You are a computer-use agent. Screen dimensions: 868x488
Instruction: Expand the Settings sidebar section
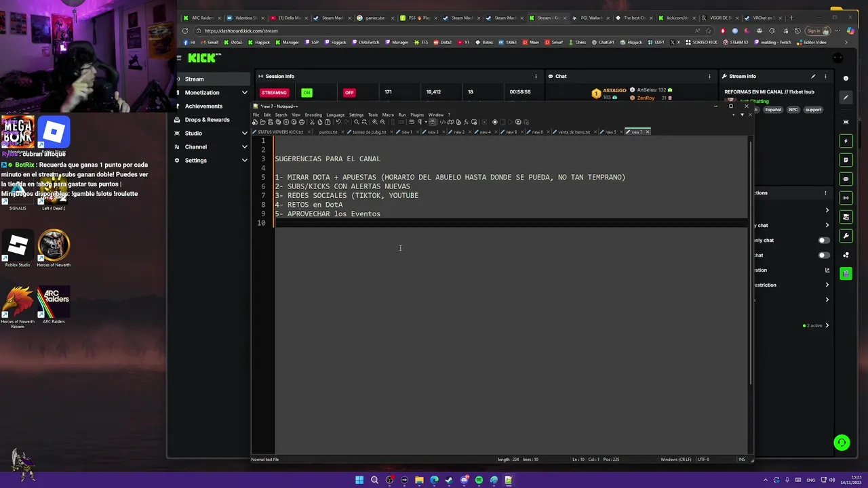pyautogui.click(x=245, y=160)
